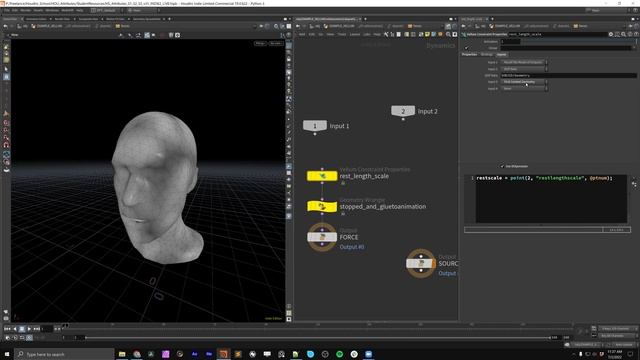Viewport: 640px width, 360px height.
Task: Open the viewport camera dropdown top right
Action: pos(276,43)
